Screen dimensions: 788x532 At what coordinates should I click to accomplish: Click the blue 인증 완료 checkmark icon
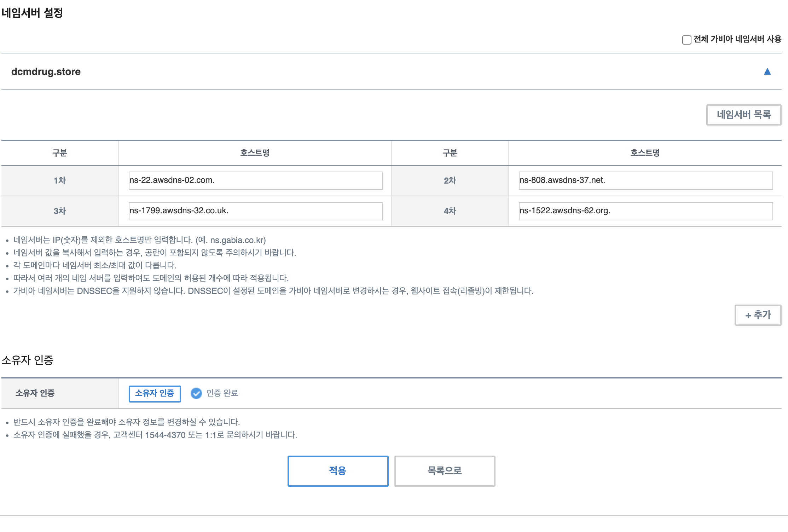[x=196, y=393]
